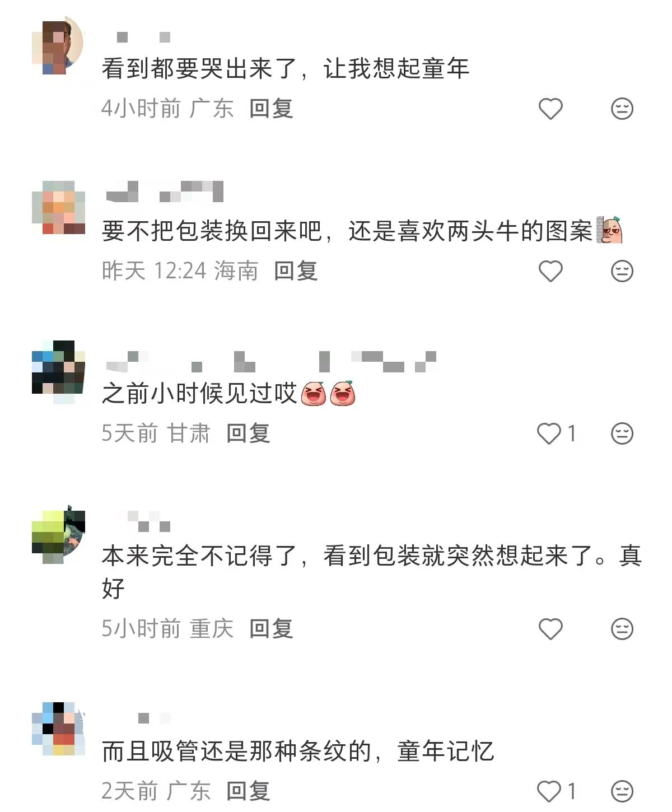Reply to the 昨天 12:24 海南 comment

296,270
